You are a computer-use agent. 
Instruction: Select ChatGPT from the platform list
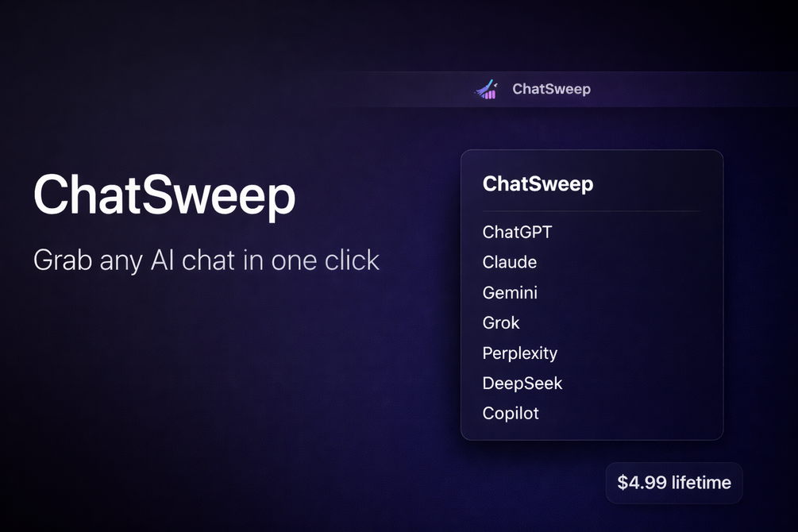click(517, 233)
